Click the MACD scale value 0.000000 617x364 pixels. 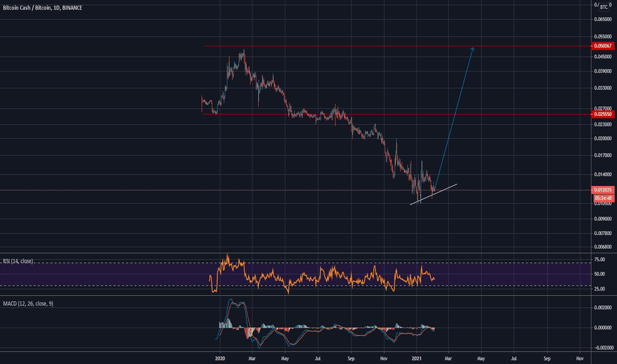tap(603, 328)
